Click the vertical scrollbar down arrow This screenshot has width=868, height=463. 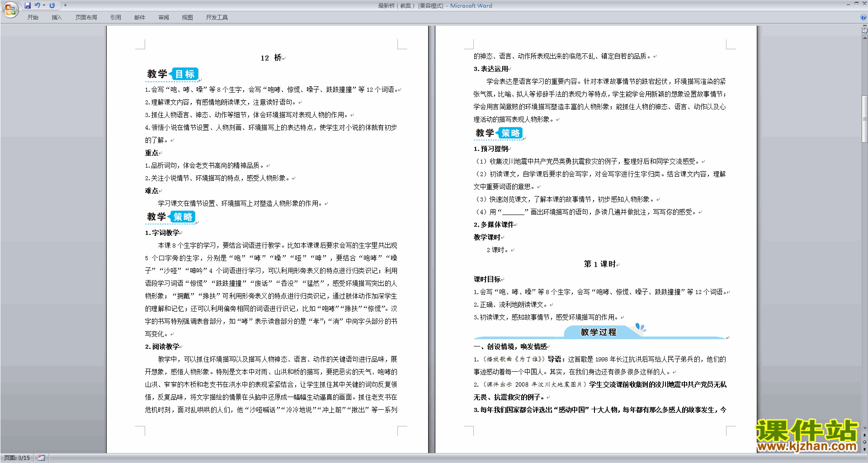(864, 428)
